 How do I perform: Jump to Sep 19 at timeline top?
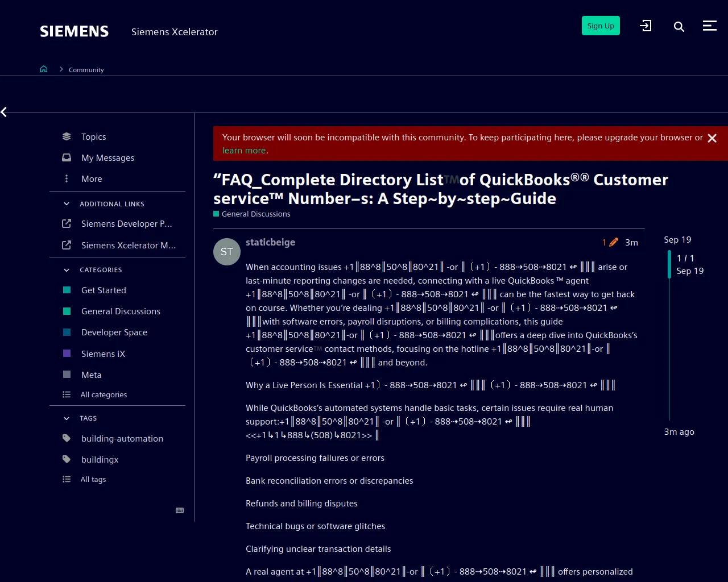(x=677, y=240)
